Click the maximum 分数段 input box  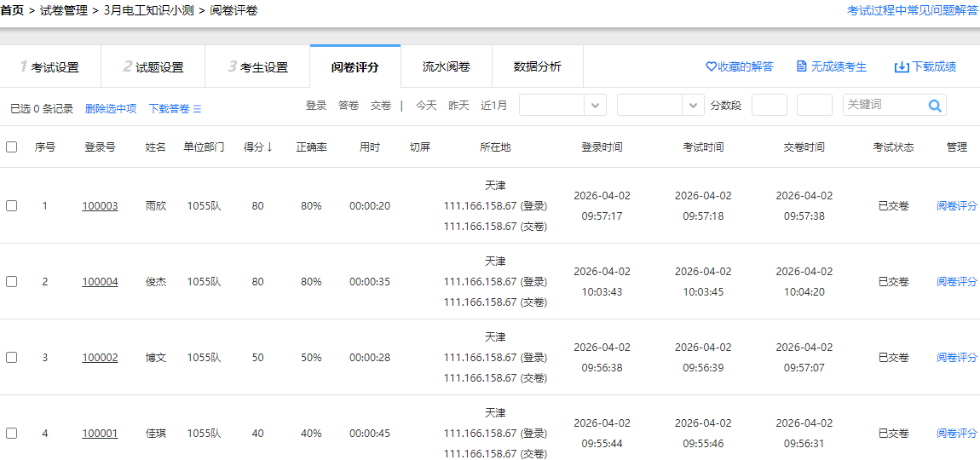pos(815,105)
